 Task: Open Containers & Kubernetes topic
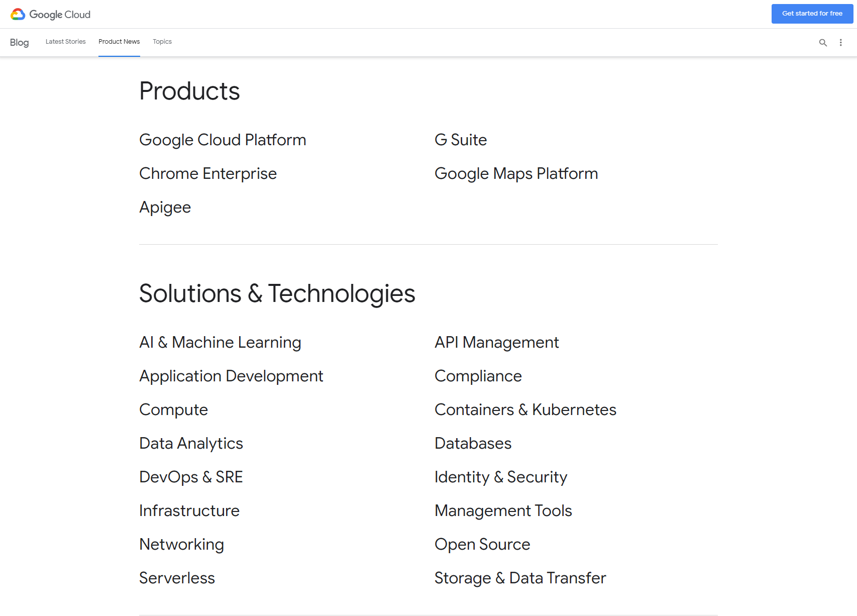(x=525, y=409)
